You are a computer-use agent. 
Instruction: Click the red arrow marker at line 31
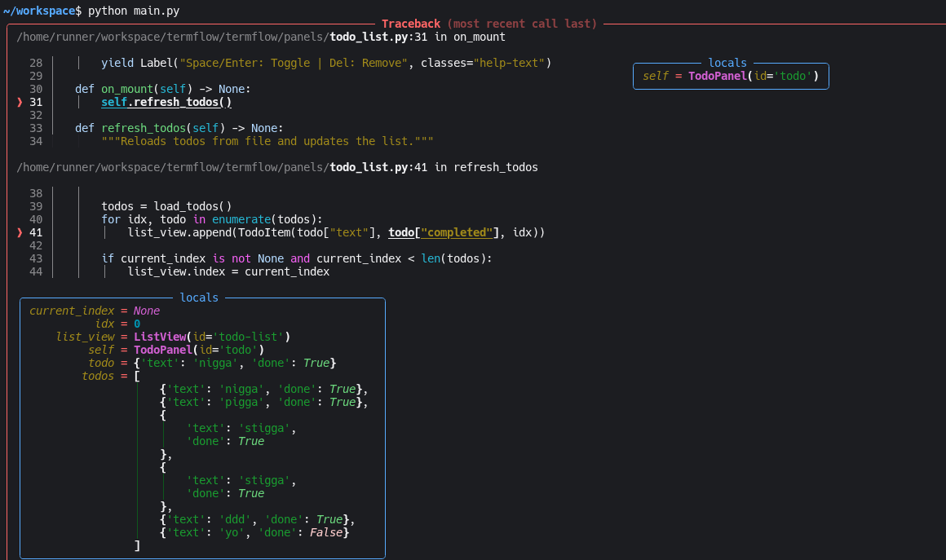20,103
